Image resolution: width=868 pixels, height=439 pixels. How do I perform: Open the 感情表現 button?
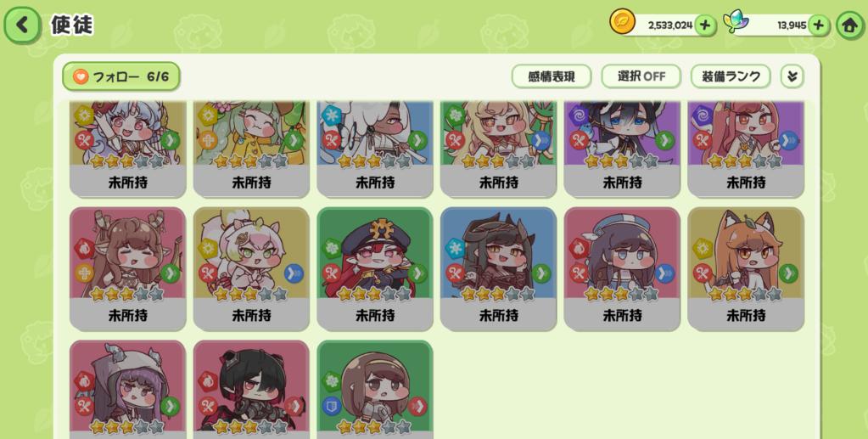[x=552, y=76]
